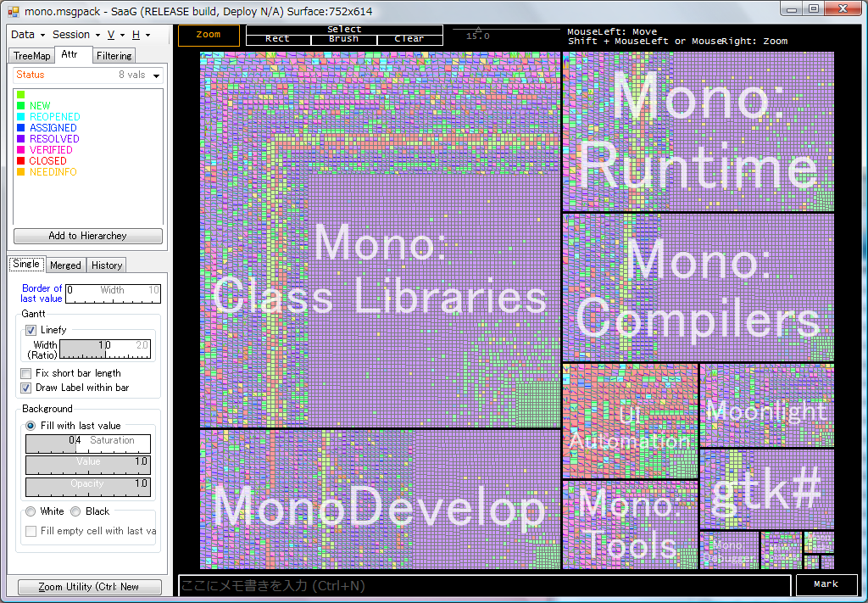Click the Add to Hierarchey button
868x603 pixels.
[x=88, y=236]
